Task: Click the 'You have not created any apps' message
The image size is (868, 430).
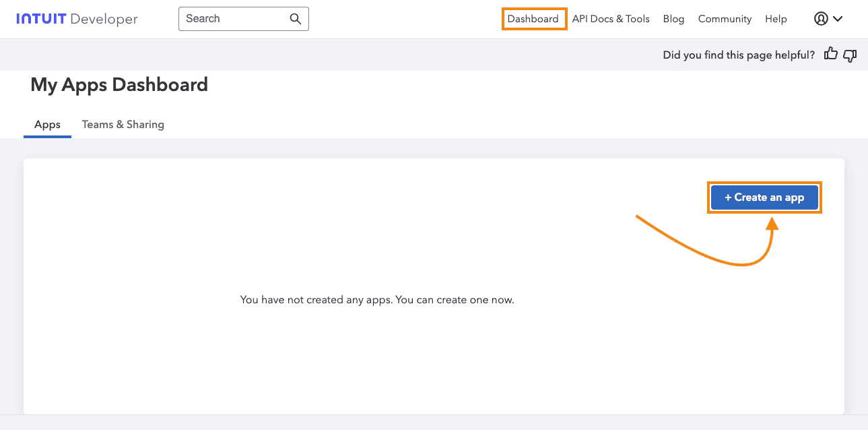Action: click(377, 299)
